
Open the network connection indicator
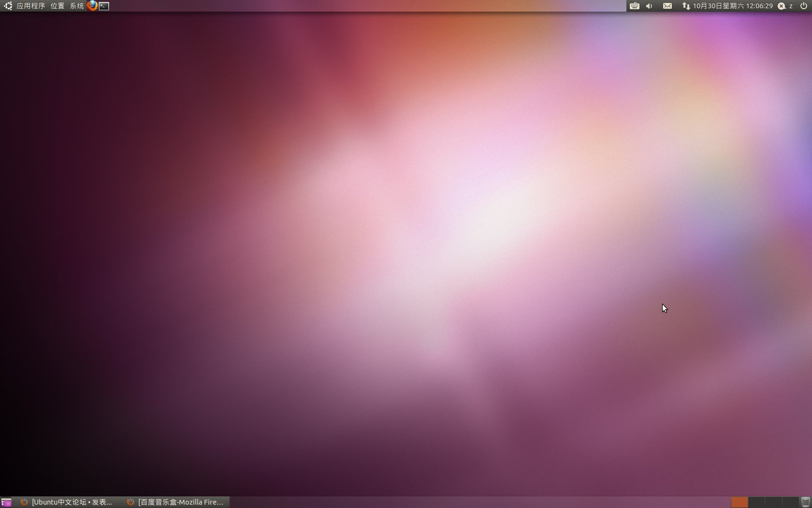tap(686, 6)
